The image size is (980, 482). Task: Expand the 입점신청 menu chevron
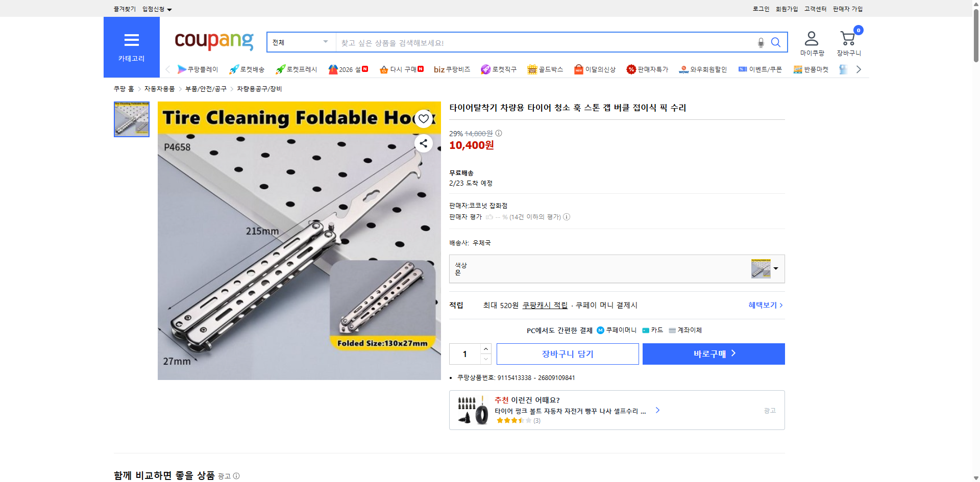point(170,9)
